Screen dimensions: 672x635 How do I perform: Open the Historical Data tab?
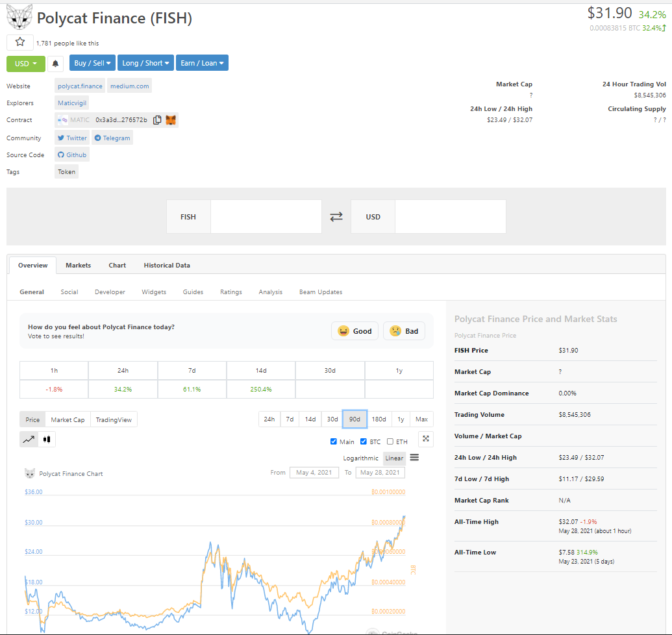[167, 265]
